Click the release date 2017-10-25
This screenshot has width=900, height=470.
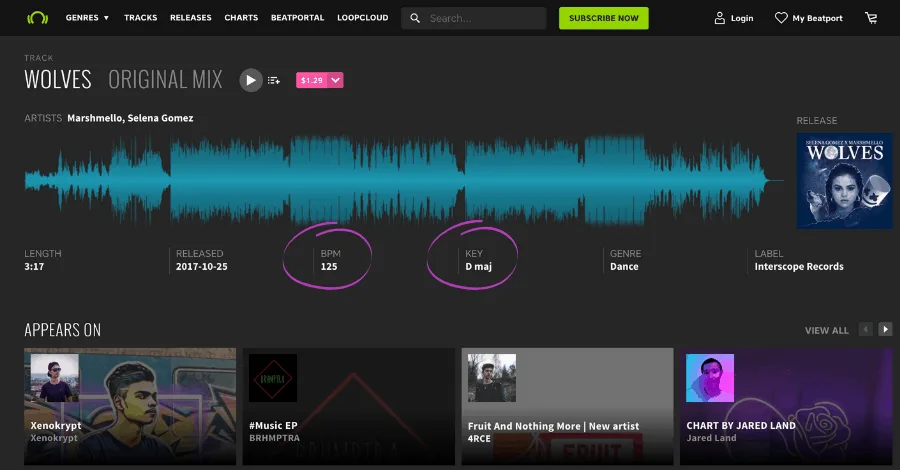coord(201,267)
